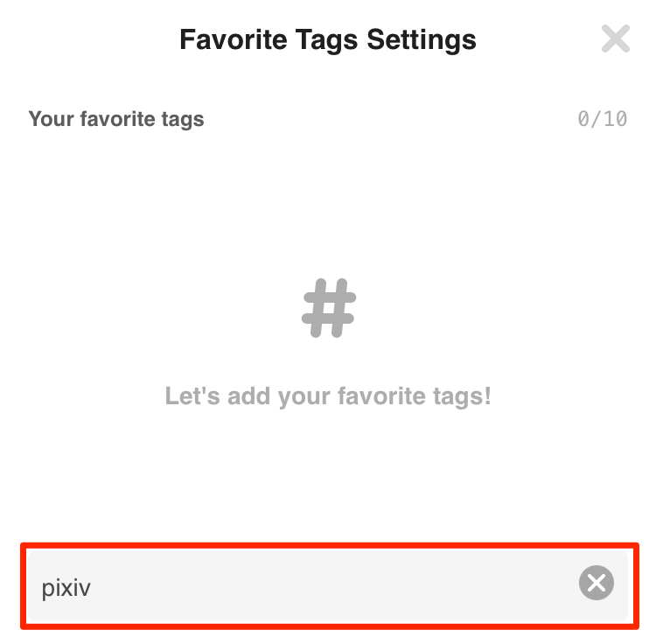Tap the circular X inside the input box
The image size is (656, 644).
click(x=597, y=583)
